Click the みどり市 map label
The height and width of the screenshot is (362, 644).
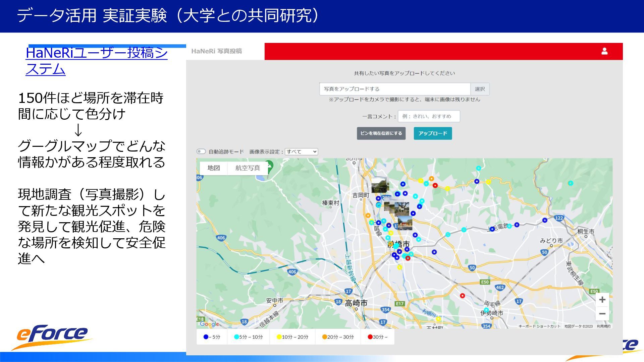(x=551, y=241)
